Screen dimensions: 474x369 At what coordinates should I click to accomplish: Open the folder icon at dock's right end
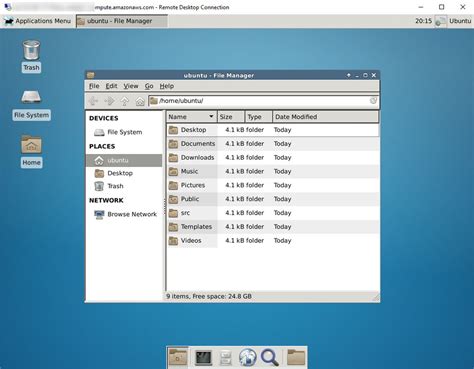coord(296,358)
